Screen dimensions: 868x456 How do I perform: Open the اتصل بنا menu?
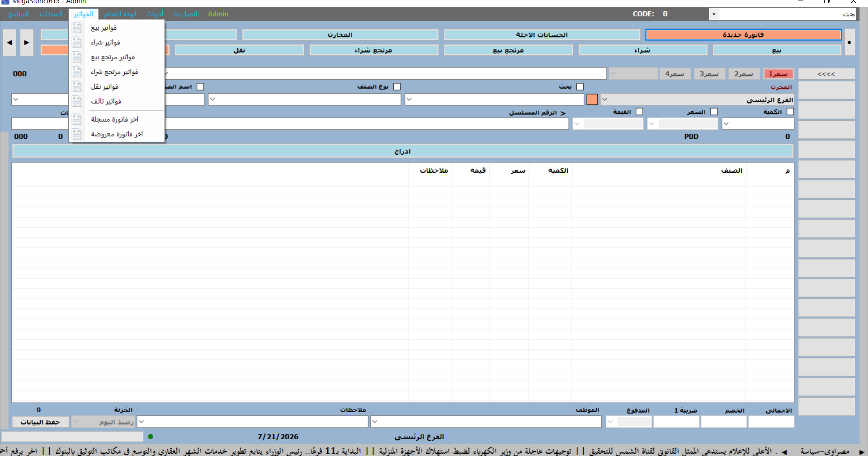click(x=185, y=14)
